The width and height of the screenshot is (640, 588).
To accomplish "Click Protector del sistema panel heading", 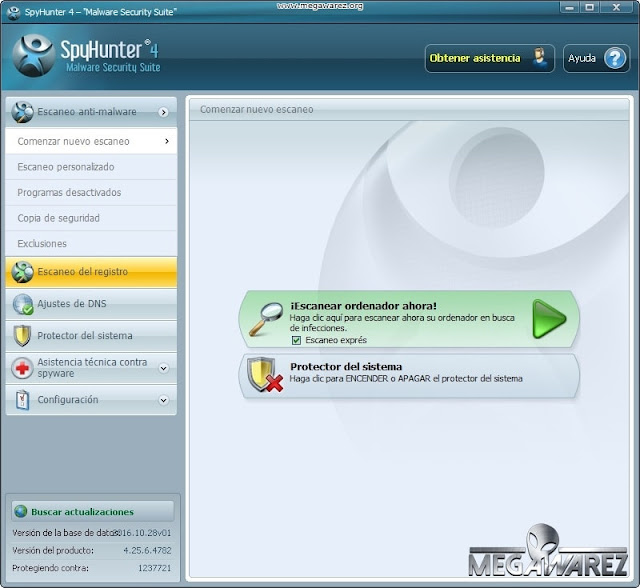I will (346, 366).
